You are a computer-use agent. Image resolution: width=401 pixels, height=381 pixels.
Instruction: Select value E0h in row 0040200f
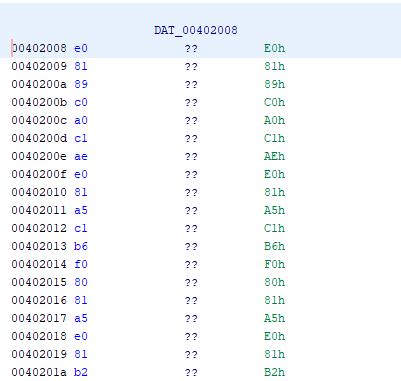(274, 174)
